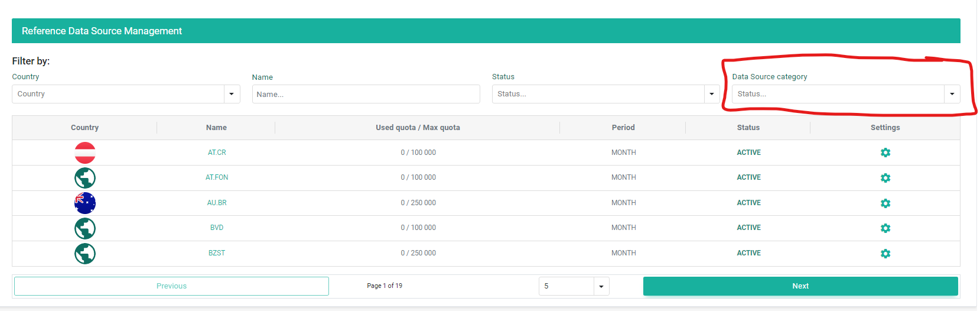
Task: Open settings gear for AT.CR row
Action: (x=885, y=153)
